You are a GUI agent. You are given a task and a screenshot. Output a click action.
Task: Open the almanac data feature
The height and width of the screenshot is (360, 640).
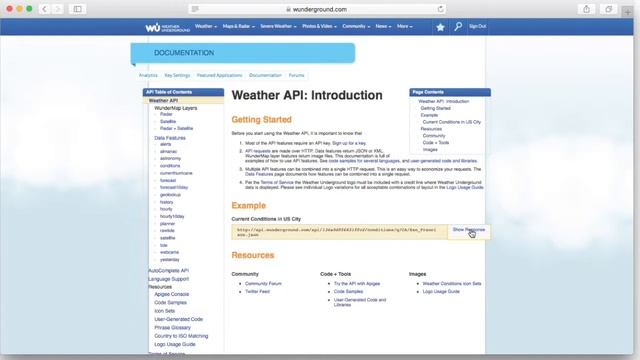(x=169, y=151)
